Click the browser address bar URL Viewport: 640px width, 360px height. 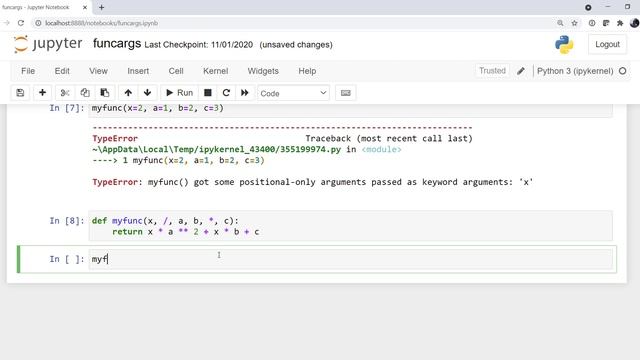(101, 23)
